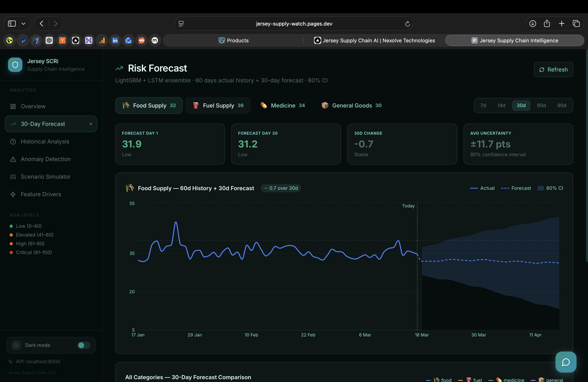Expand the sidebar options dropdown chevron
The width and height of the screenshot is (588, 382).
pyautogui.click(x=23, y=24)
